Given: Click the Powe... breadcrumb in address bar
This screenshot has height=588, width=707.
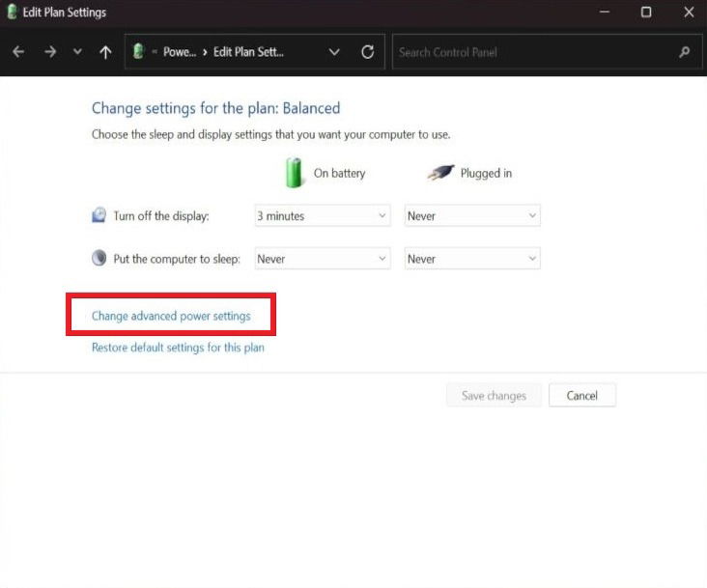Looking at the screenshot, I should [180, 52].
